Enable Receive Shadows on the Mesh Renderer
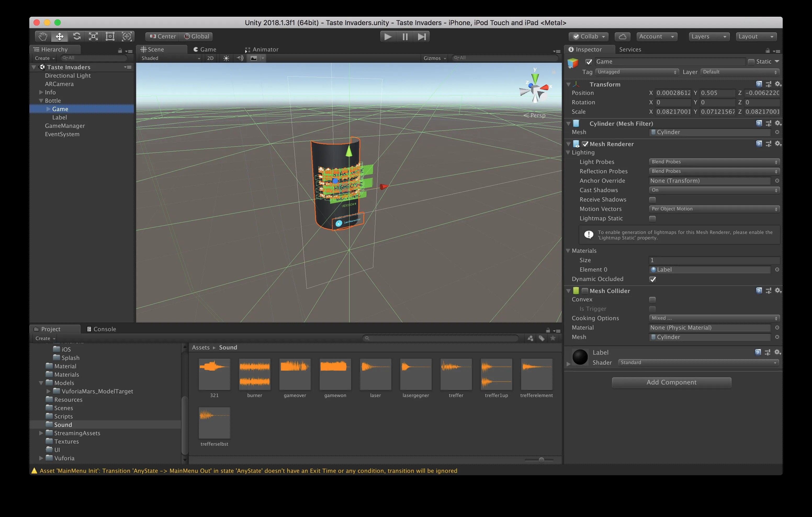 tap(652, 199)
